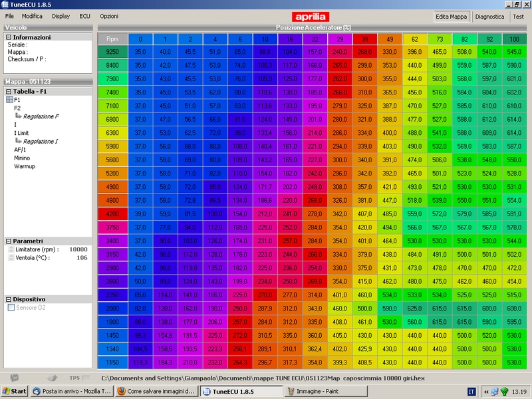This screenshot has width=532, height=399.
Task: Select cell with value 625,0
Action: (414, 309)
